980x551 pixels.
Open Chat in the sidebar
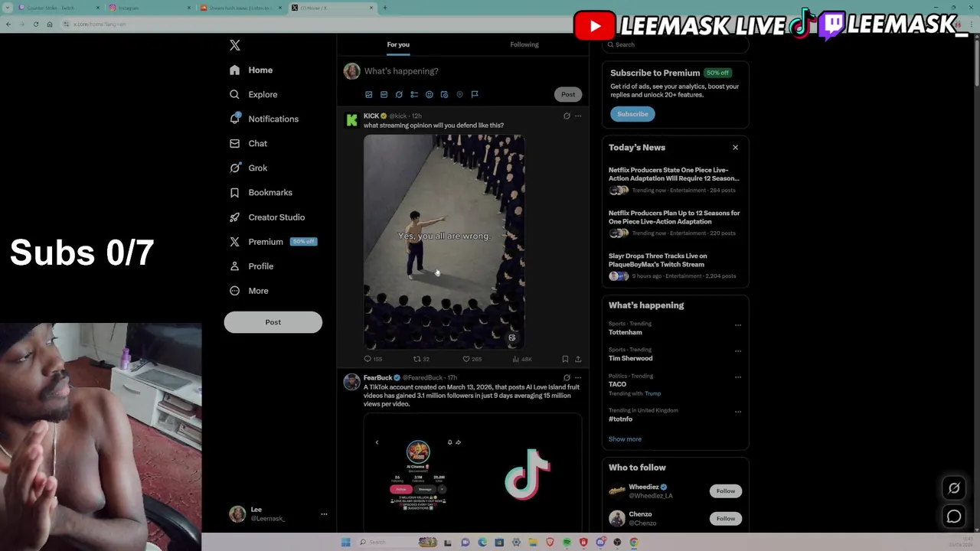(x=248, y=143)
